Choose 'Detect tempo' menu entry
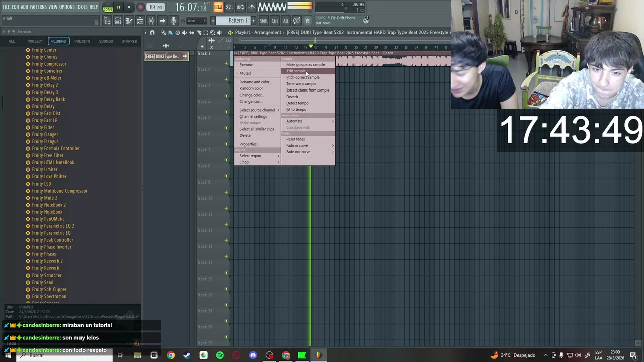Screen dimensions: 644x362 point(308,103)
